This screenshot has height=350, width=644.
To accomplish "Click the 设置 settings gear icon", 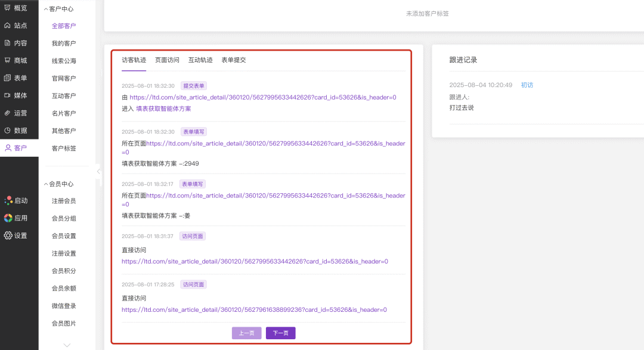I will pos(8,236).
